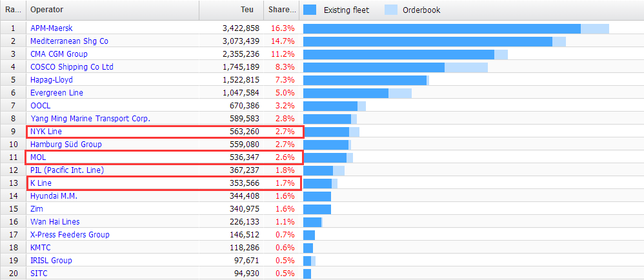Click the 16.3% share value

pos(283,28)
